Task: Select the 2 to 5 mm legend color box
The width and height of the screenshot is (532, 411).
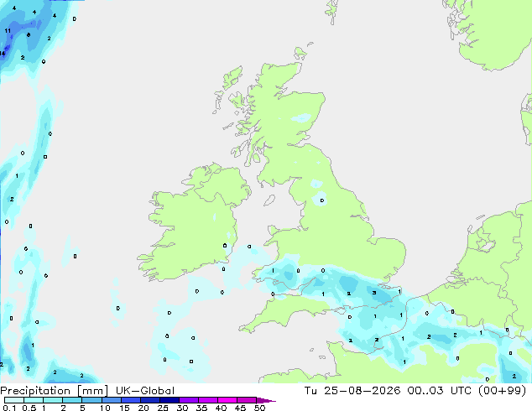Action: [72, 400]
